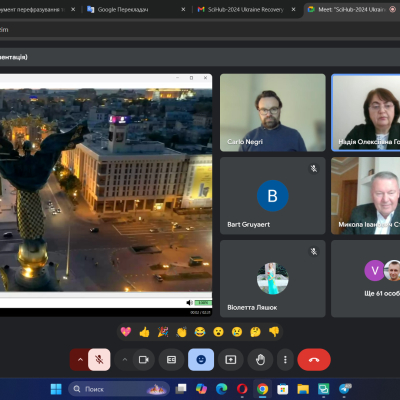Screen dimensions: 400x400
Task: Send surprised face reaction
Action: pyautogui.click(x=218, y=332)
